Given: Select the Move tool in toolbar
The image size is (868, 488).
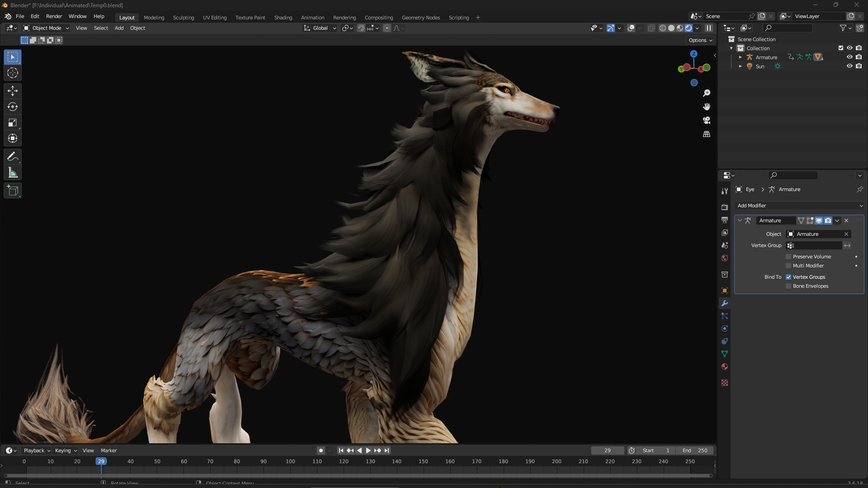Looking at the screenshot, I should point(13,91).
